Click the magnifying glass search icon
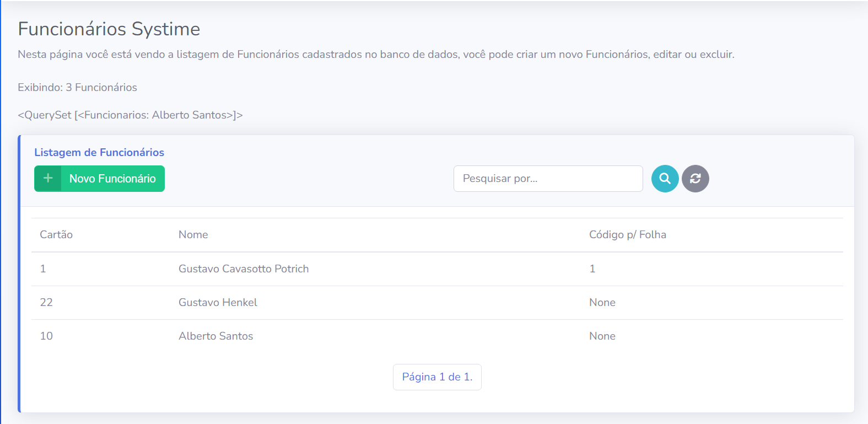The image size is (868, 424). [x=665, y=179]
